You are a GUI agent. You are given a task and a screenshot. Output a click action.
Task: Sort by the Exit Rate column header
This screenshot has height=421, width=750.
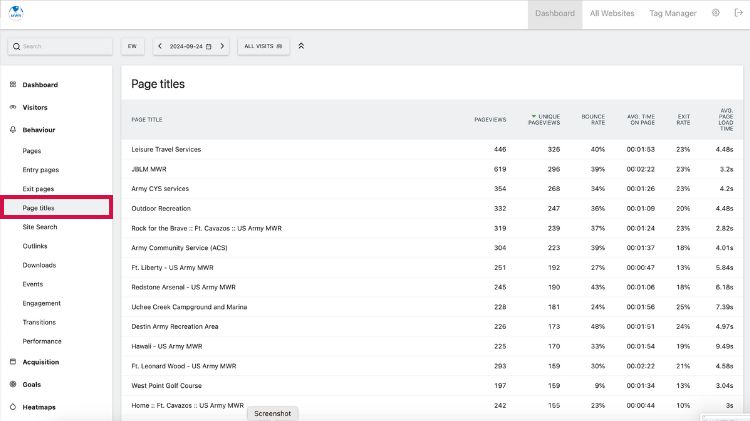684,120
